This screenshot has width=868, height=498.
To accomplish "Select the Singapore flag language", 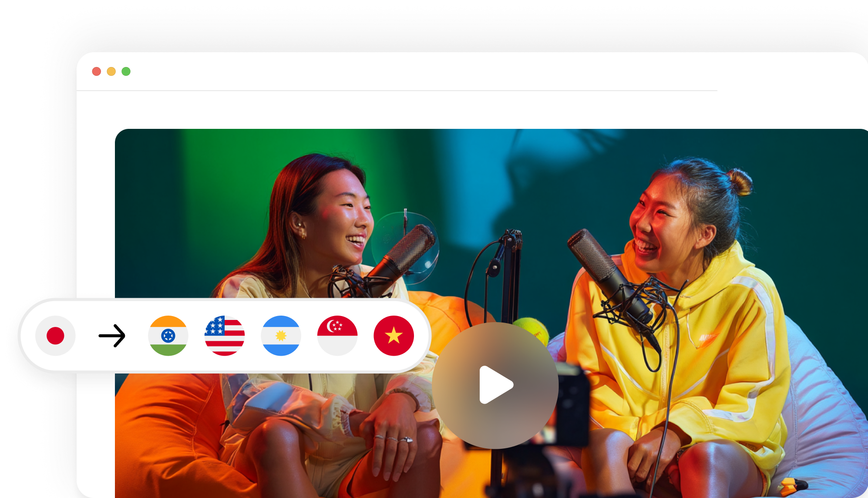I will click(x=337, y=336).
